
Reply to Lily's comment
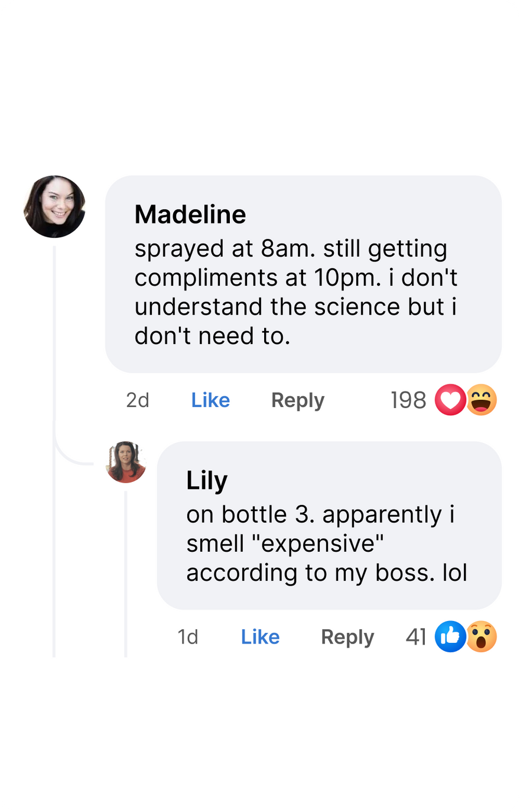(x=347, y=637)
